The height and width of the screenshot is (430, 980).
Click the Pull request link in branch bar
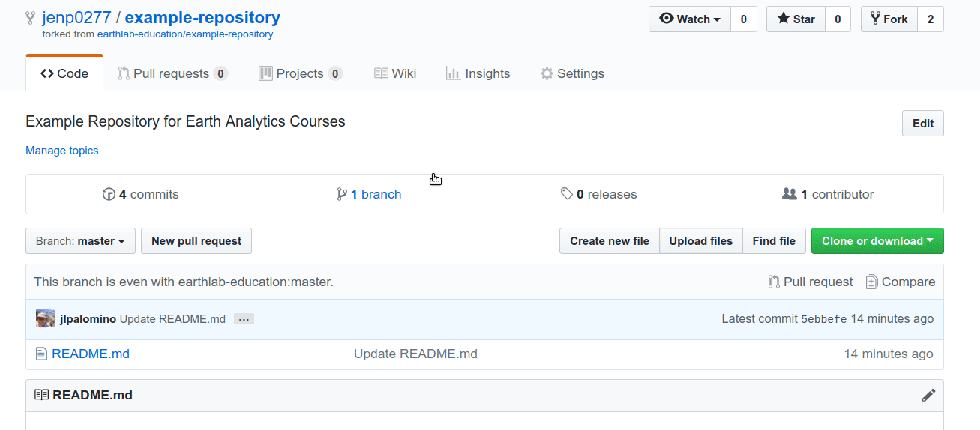tap(811, 282)
